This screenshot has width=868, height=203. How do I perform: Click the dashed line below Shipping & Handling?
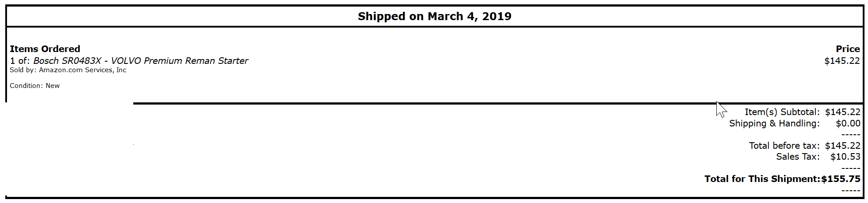[851, 135]
